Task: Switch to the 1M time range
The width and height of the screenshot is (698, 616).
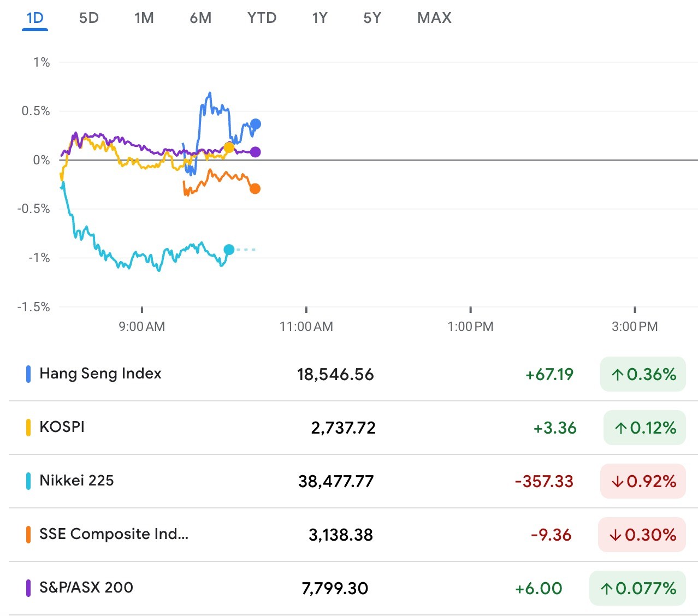Action: [x=144, y=18]
